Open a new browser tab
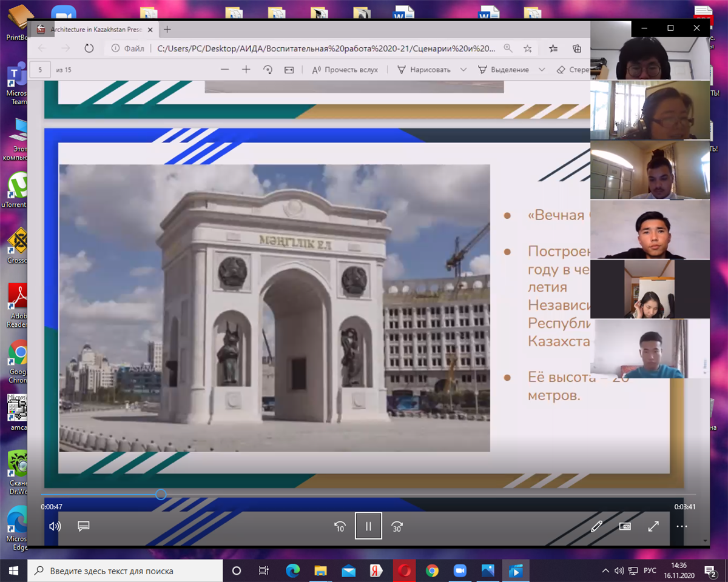Screen dimensions: 728x582 click(167, 29)
